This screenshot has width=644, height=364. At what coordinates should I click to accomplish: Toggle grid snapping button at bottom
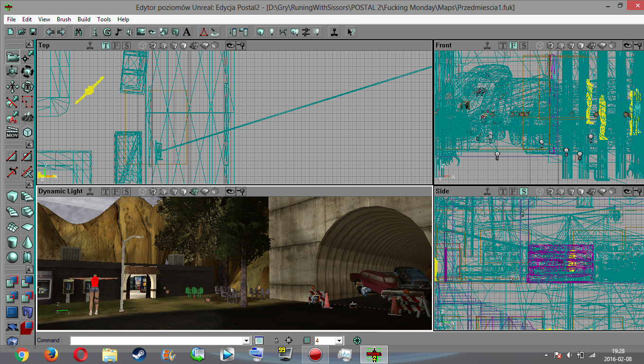coord(307,340)
